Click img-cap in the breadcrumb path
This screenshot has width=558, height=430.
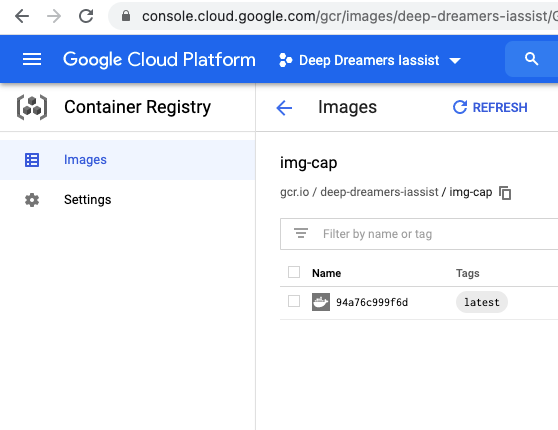coord(470,193)
